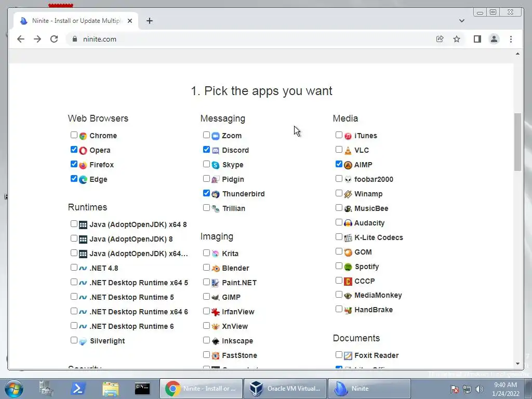The width and height of the screenshot is (532, 399).
Task: Check the Chrome checkbox
Action: coord(74,135)
